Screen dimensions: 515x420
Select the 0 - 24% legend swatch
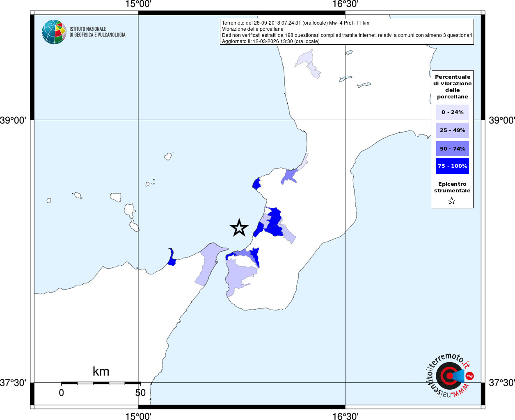(452, 112)
